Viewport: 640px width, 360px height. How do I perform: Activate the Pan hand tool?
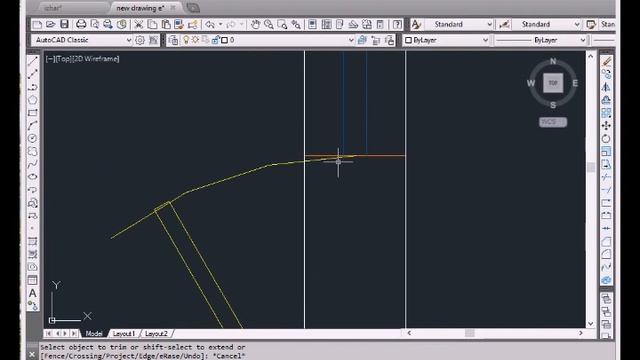click(255, 24)
